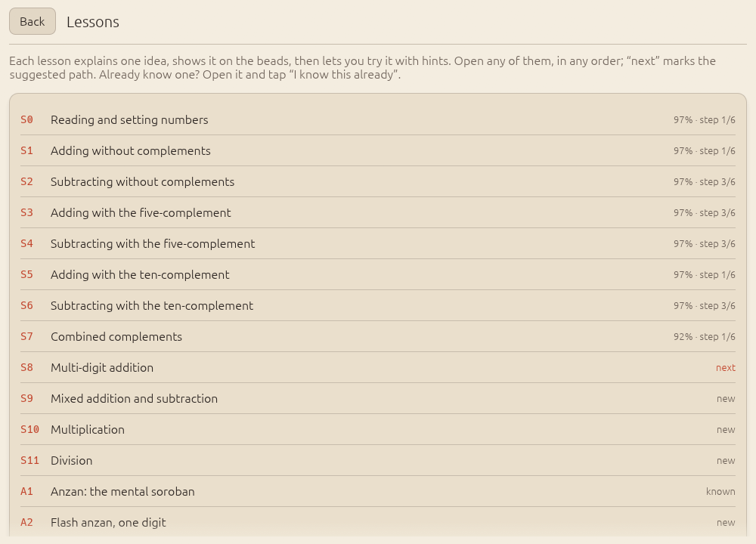756x544 pixels.
Task: Start the suggested next lesson Multi-digit addition
Action: point(377,368)
